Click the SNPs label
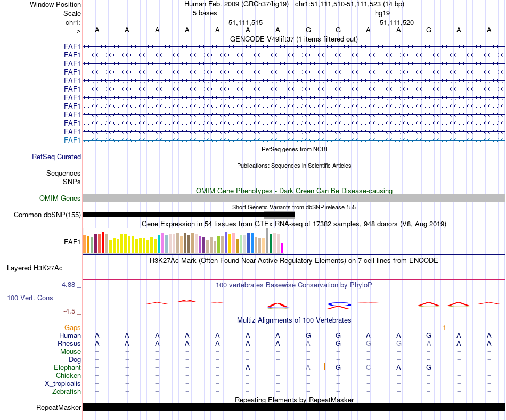The width and height of the screenshot is (506, 420). pos(72,182)
